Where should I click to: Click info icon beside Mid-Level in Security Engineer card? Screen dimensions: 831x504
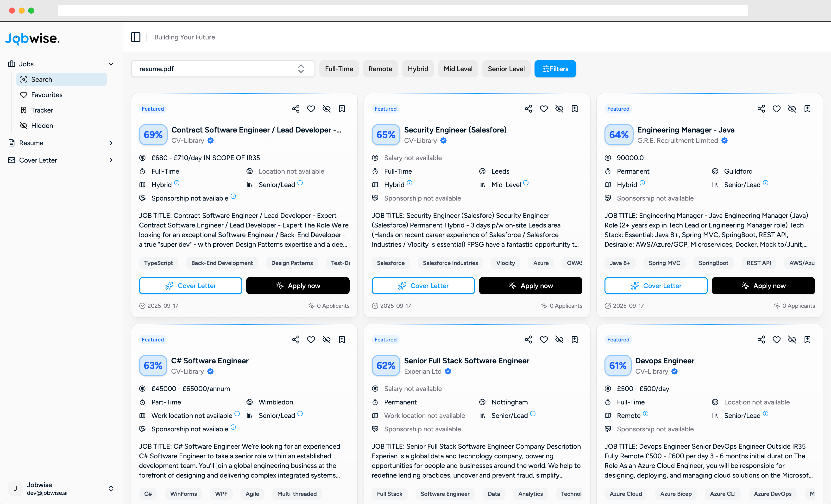526,183
